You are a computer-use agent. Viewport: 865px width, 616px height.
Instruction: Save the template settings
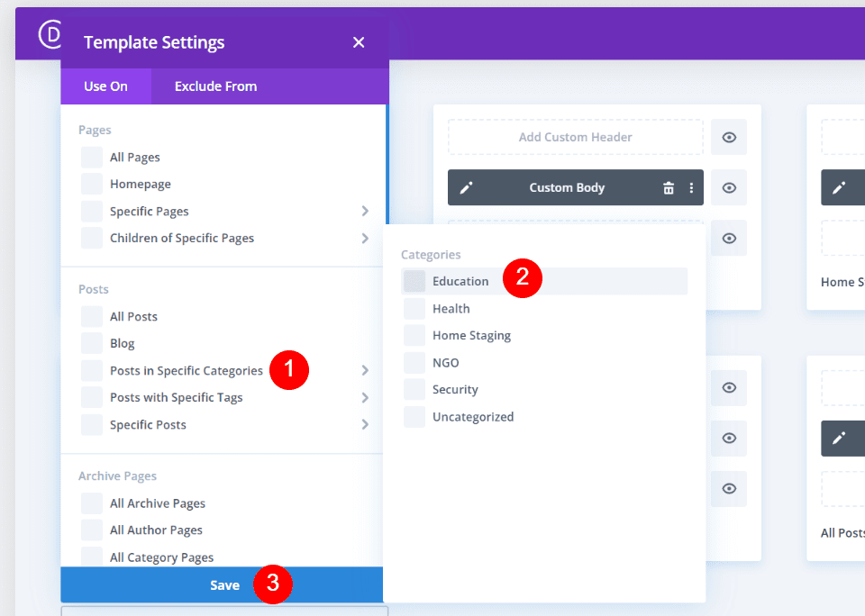tap(223, 584)
